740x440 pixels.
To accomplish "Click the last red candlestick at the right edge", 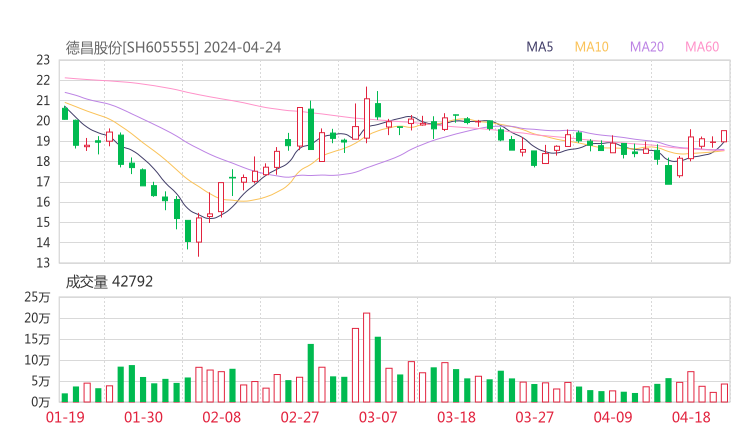I will pyautogui.click(x=724, y=136).
